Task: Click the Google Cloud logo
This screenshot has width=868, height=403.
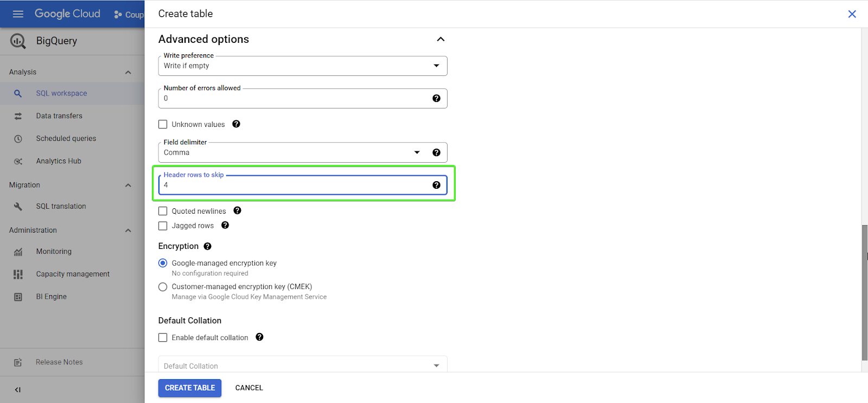Action: [x=67, y=14]
